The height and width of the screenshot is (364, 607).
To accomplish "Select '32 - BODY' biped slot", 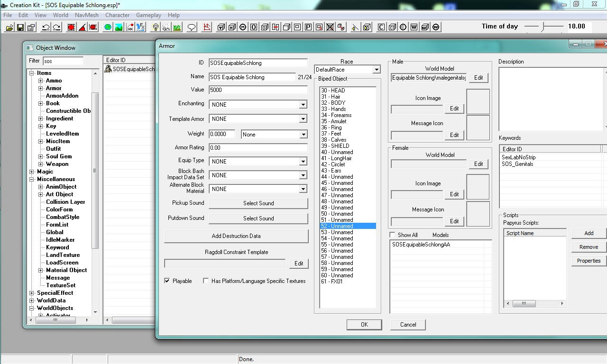I will pyautogui.click(x=333, y=103).
